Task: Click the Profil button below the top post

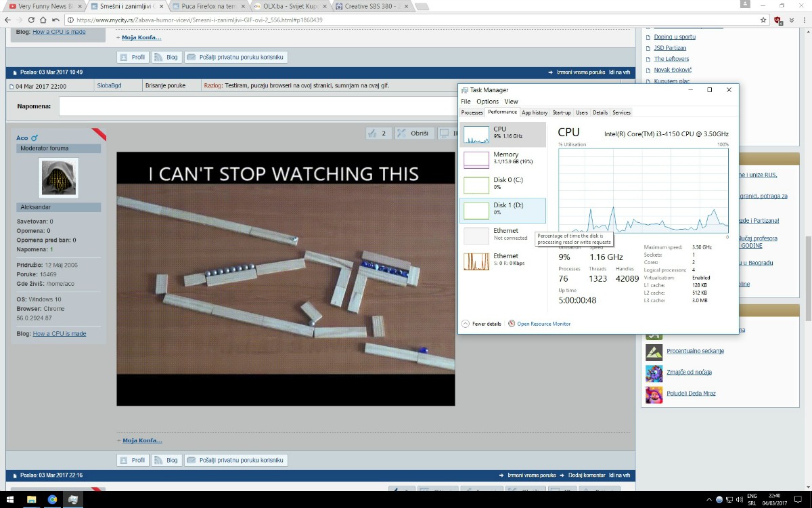Action: [133, 58]
